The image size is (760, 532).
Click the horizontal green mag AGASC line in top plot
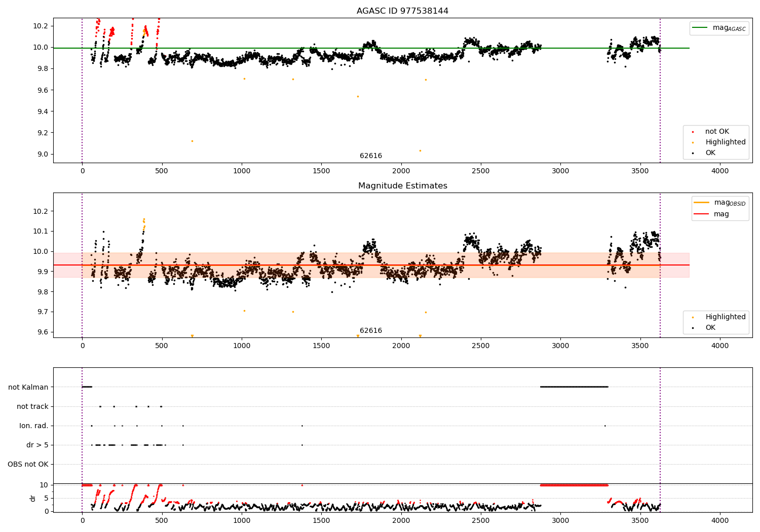[371, 48]
